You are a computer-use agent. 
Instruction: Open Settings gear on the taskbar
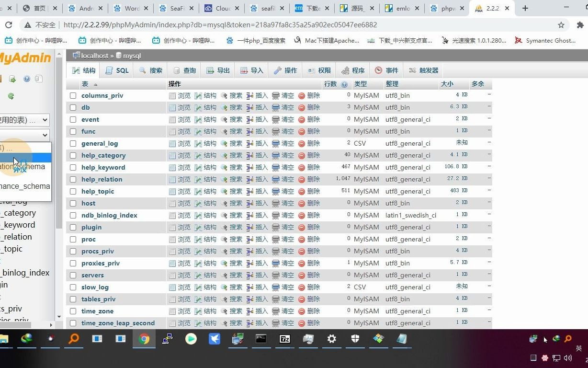(331, 339)
